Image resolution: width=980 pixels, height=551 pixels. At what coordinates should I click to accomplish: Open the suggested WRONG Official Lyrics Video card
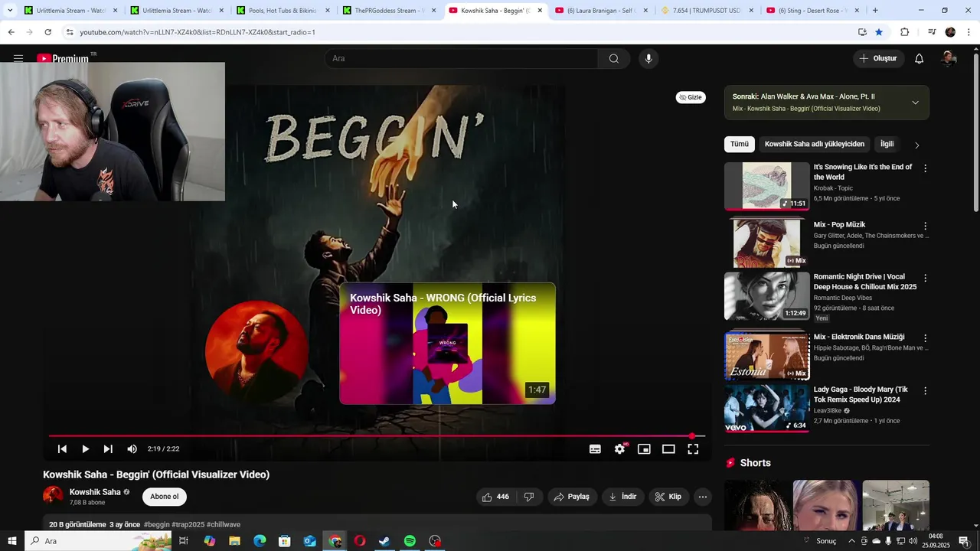coord(447,344)
